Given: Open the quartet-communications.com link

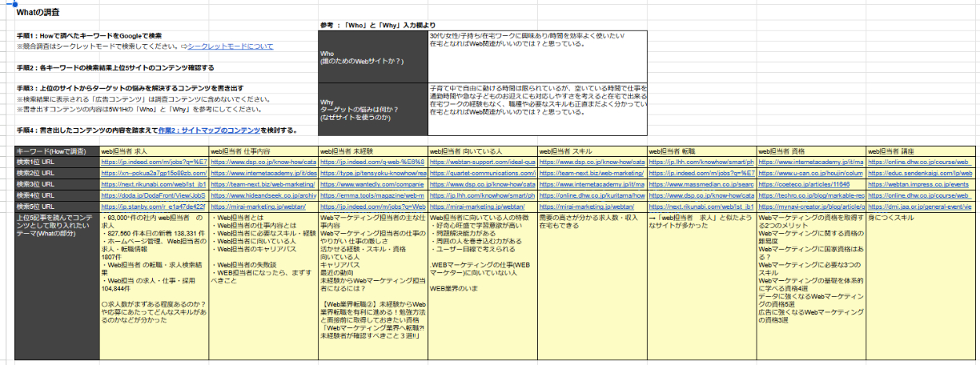Looking at the screenshot, I should 482,173.
